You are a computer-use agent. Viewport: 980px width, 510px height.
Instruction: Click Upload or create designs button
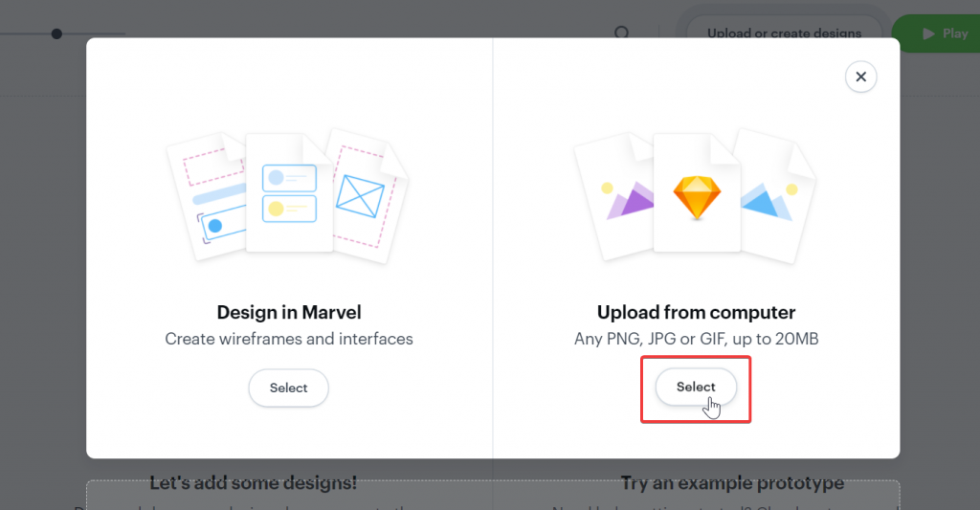784,33
